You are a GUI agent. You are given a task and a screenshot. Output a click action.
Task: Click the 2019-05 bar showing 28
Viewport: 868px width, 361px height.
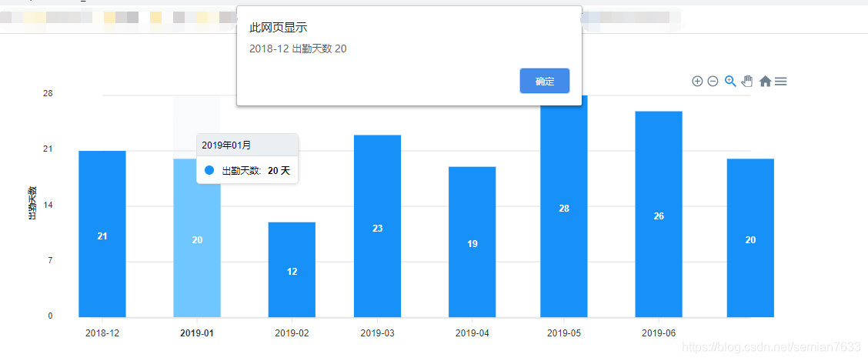click(x=564, y=206)
